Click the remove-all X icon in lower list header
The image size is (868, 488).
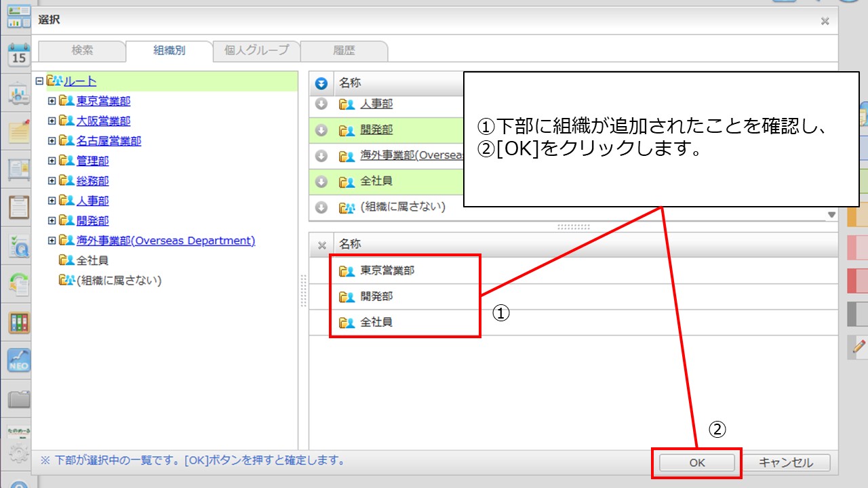click(322, 245)
